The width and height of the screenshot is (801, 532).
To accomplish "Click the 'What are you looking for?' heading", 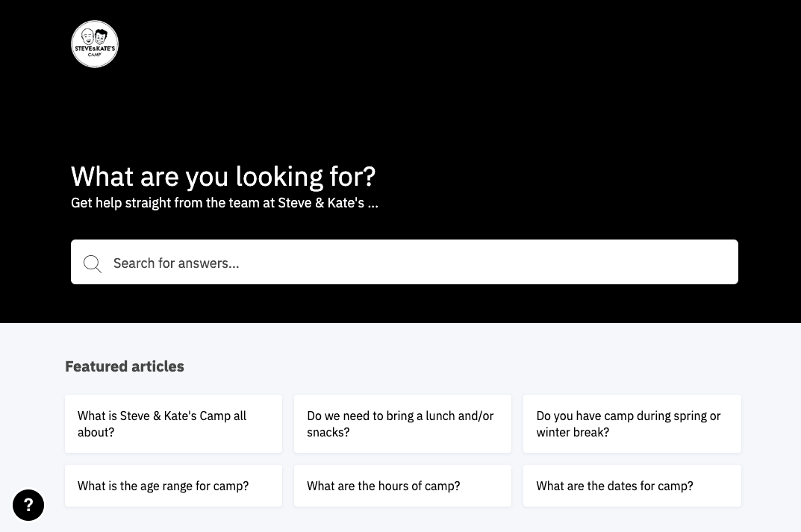I will pyautogui.click(x=223, y=176).
